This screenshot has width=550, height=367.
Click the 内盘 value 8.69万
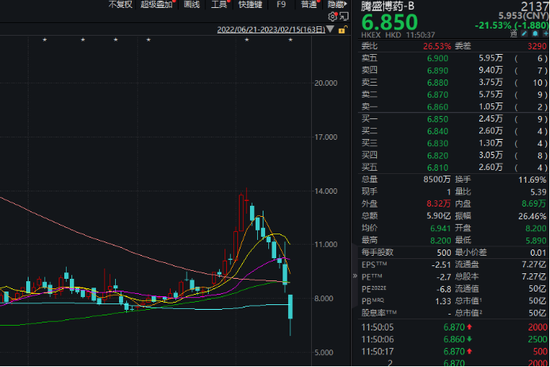[x=534, y=204]
